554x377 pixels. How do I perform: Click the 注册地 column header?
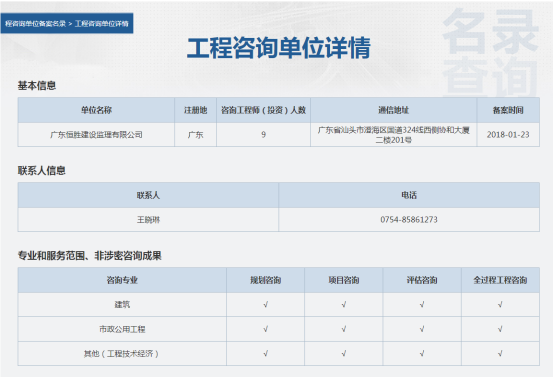click(195, 110)
